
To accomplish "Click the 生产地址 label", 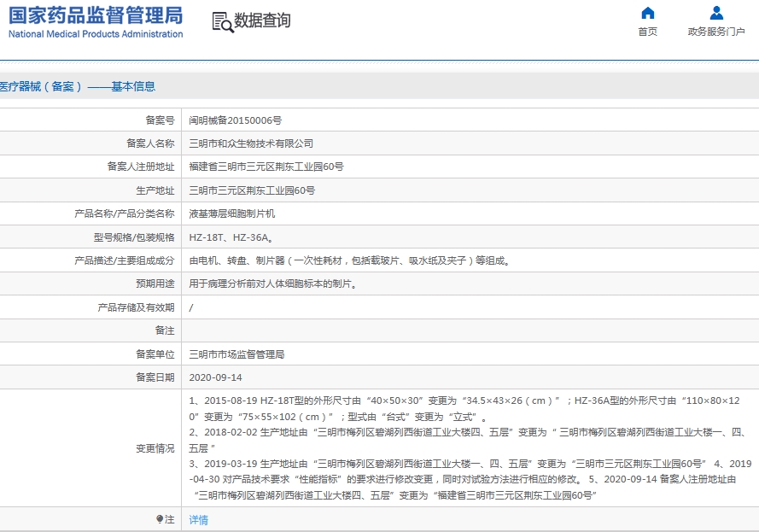I will 155,190.
